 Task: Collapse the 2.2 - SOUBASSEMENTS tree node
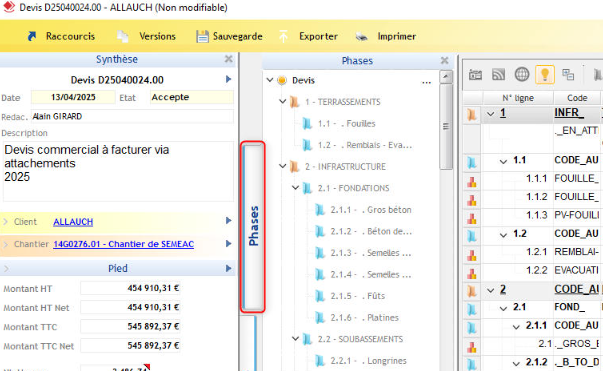[295, 339]
